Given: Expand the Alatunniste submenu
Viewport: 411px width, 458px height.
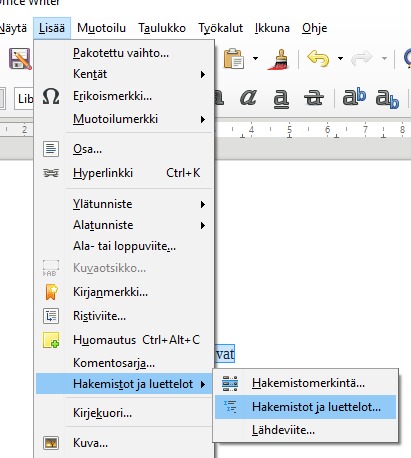Looking at the screenshot, I should tap(124, 225).
